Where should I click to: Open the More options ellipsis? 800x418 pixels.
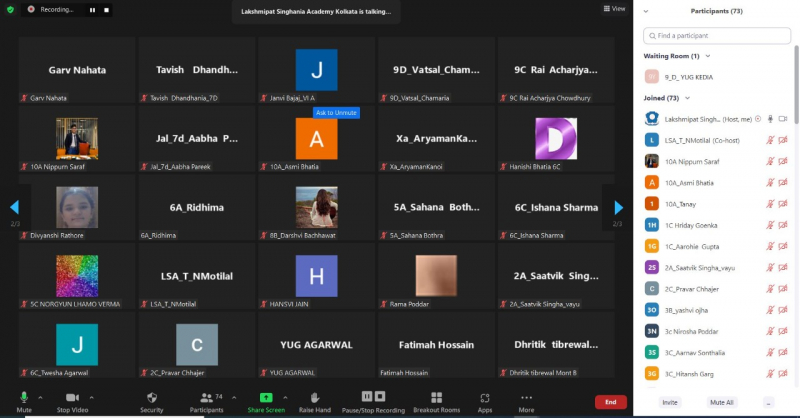pos(526,397)
